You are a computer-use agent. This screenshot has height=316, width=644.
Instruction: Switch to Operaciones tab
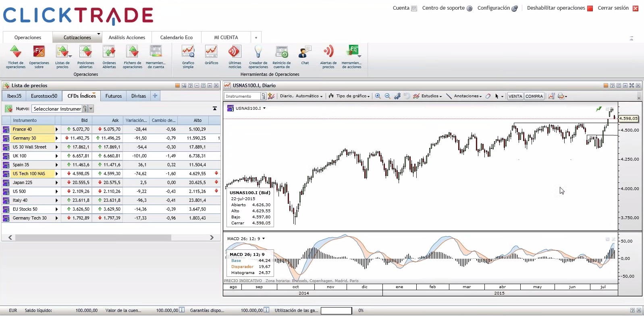pos(27,38)
